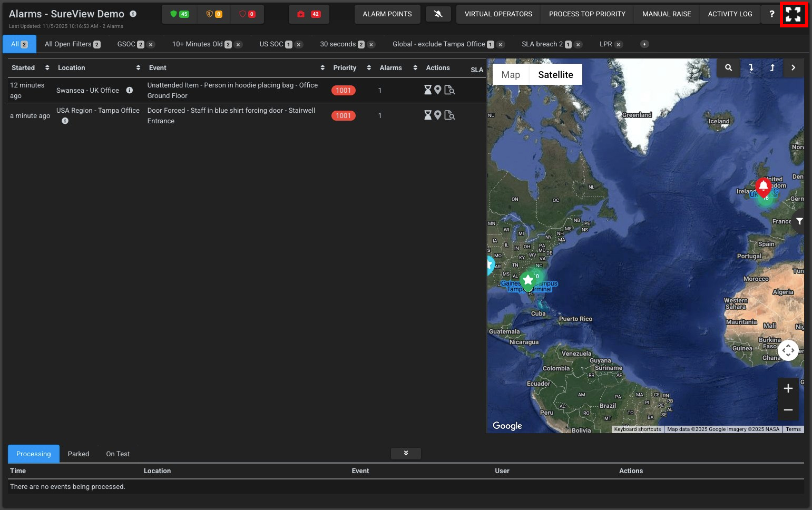This screenshot has width=812, height=510.
Task: Click the map filter funnel icon
Action: (799, 221)
